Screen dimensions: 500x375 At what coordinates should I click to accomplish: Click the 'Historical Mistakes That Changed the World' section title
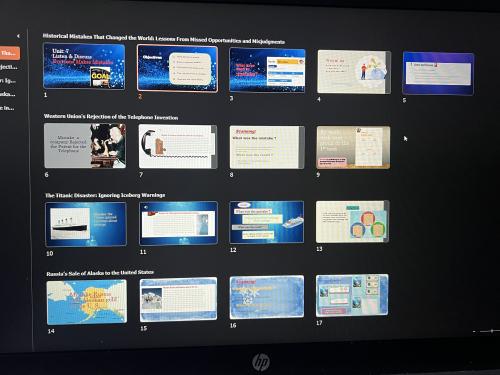[x=164, y=39]
